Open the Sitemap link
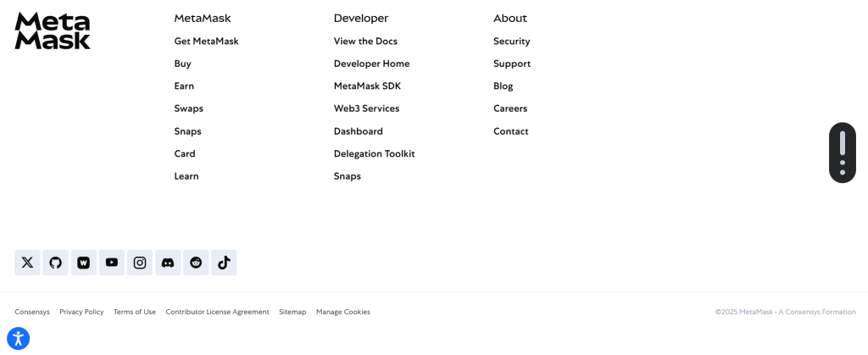The image size is (868, 355). [292, 312]
